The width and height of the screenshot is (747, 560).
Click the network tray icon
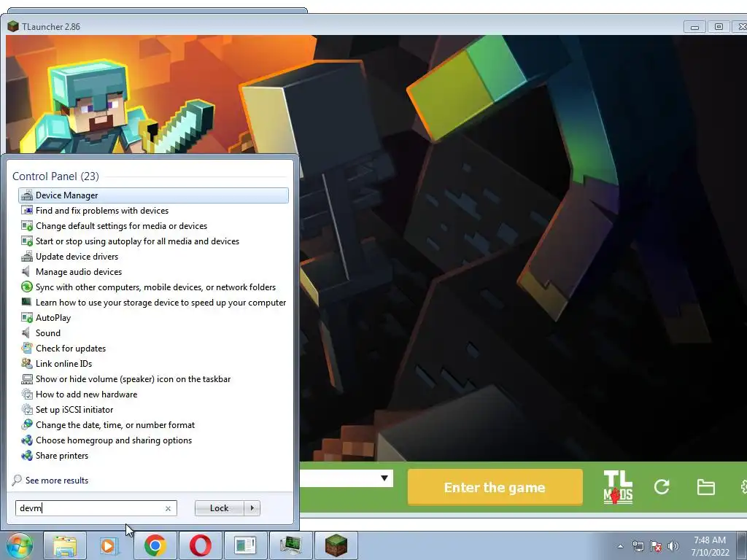[x=638, y=546]
